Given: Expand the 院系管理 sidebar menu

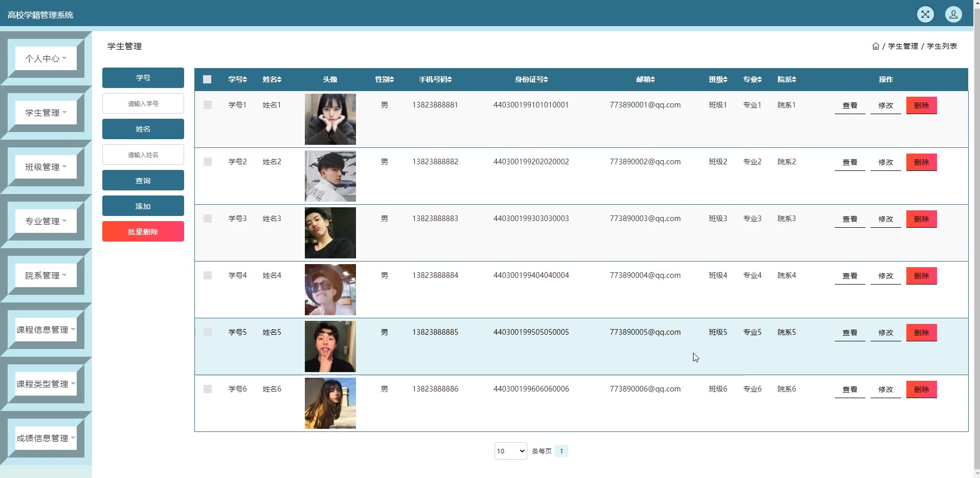Looking at the screenshot, I should (x=46, y=275).
